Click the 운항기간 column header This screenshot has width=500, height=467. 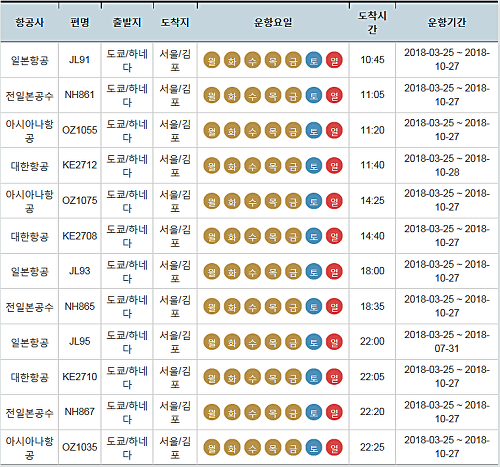447,22
